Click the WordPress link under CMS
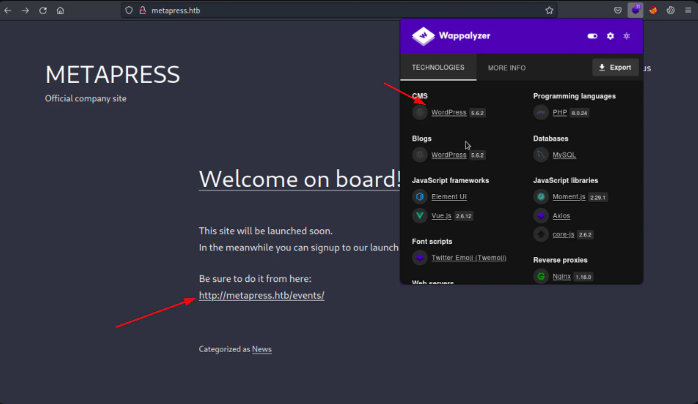The image size is (698, 404). (x=448, y=113)
